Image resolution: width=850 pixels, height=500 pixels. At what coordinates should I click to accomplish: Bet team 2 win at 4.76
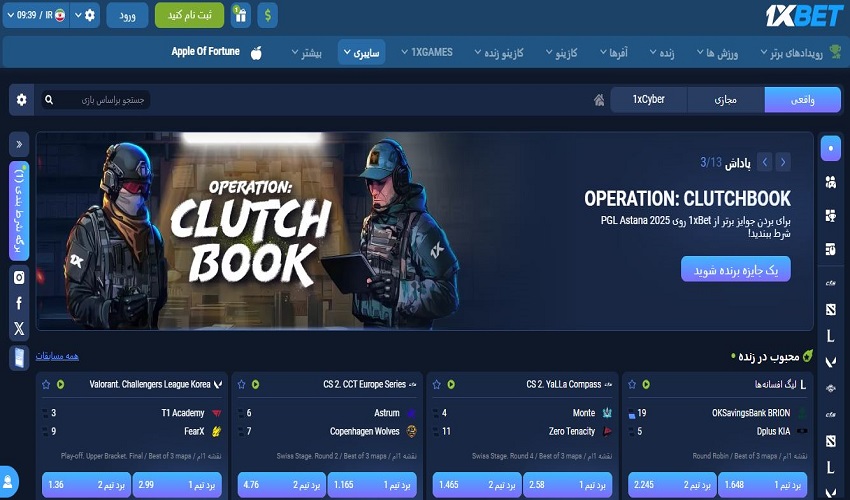(282, 485)
